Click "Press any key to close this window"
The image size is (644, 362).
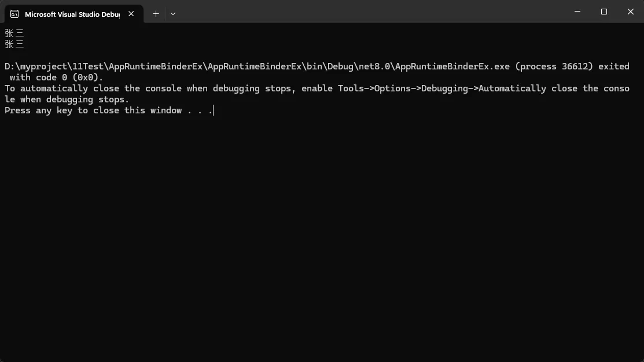coord(93,110)
